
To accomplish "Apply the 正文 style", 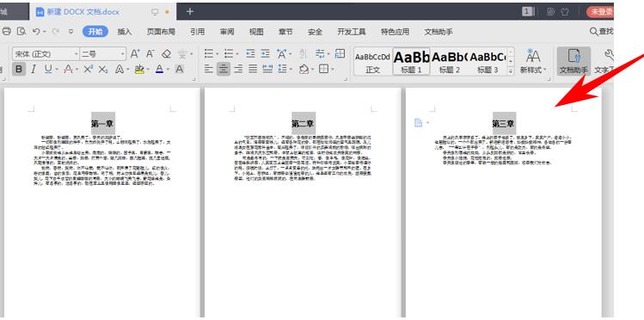I will [x=372, y=61].
